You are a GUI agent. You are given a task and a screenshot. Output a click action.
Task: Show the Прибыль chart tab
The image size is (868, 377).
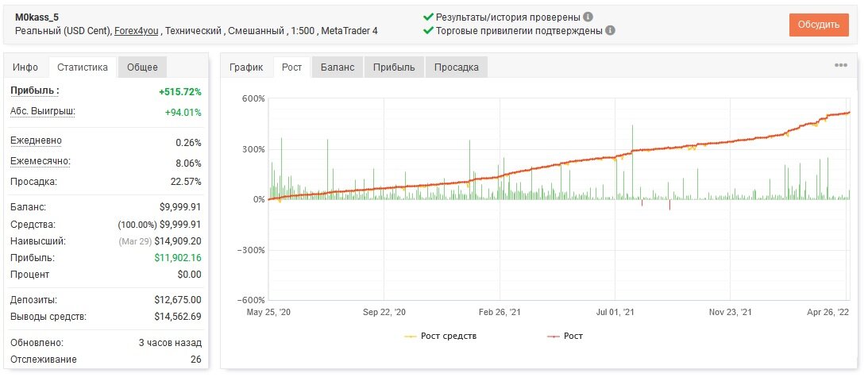[x=394, y=67]
